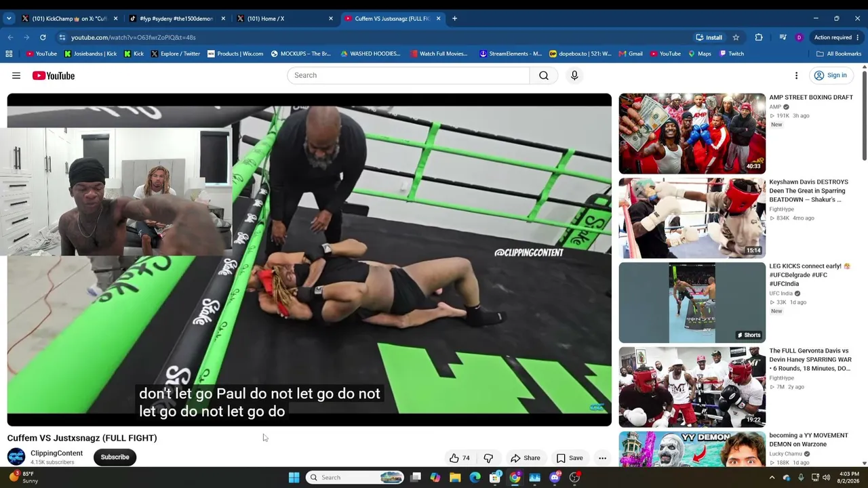Click the Share button
Screen dimensions: 868x488
[x=526, y=458]
